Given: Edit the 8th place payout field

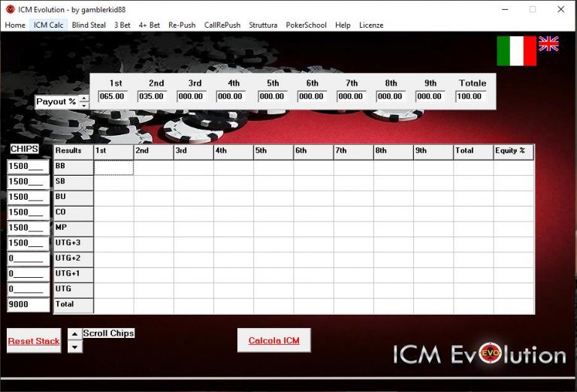Looking at the screenshot, I should (x=391, y=96).
